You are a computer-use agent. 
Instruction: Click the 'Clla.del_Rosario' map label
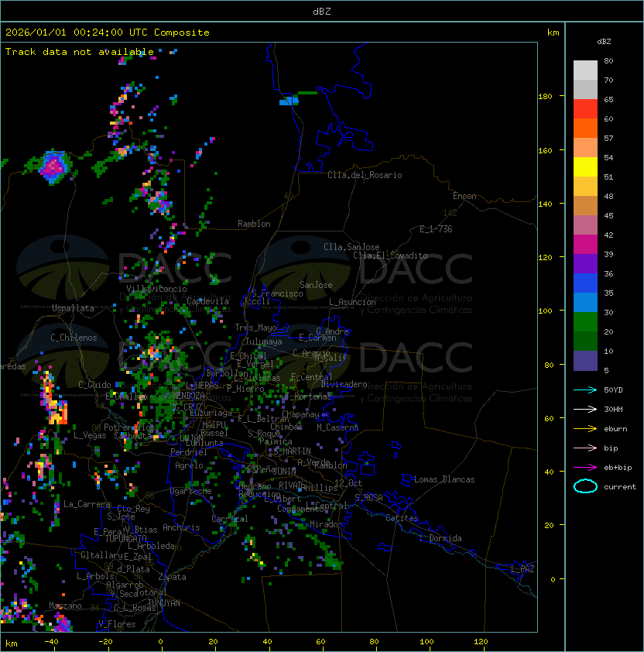click(x=365, y=175)
